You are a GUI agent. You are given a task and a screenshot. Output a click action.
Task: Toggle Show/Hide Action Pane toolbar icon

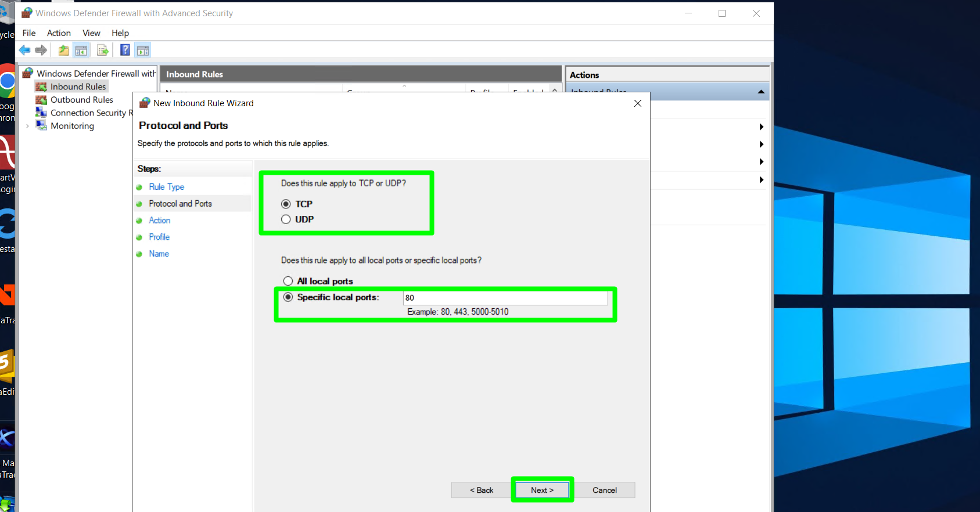pyautogui.click(x=143, y=51)
